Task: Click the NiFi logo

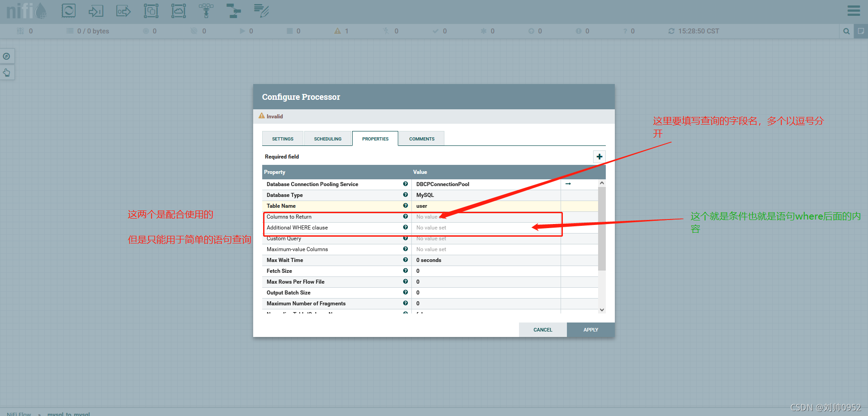Action: pyautogui.click(x=26, y=11)
